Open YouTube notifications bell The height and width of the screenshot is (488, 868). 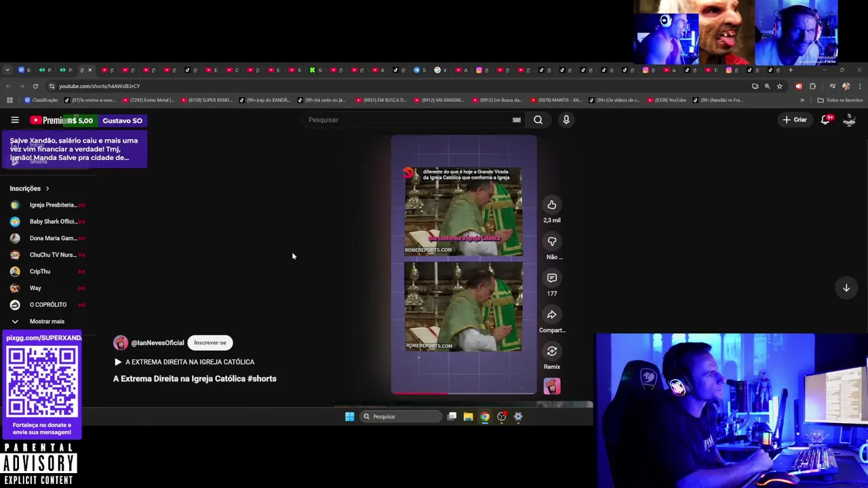click(826, 120)
